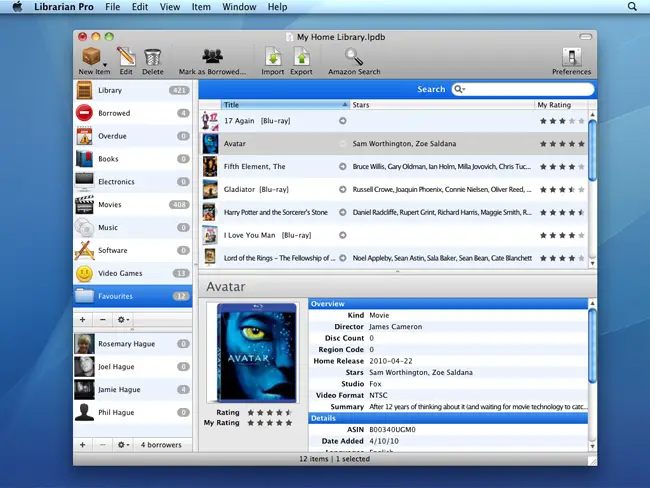This screenshot has height=488, width=650.
Task: Click arrow icon beside Fifth Element
Action: pyautogui.click(x=342, y=167)
